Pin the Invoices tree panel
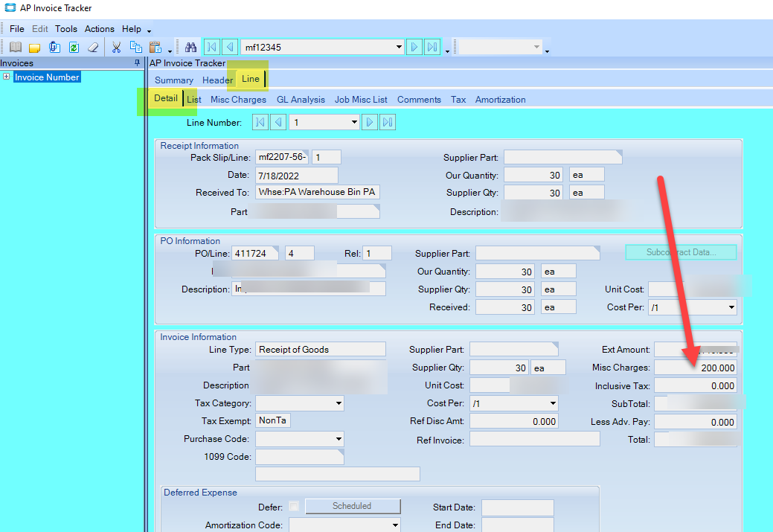 coord(137,63)
